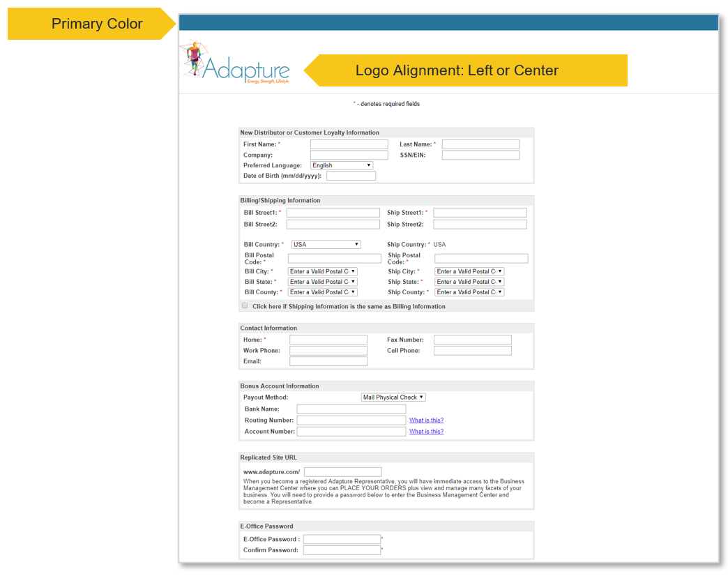Focus the Email input field

pos(328,361)
